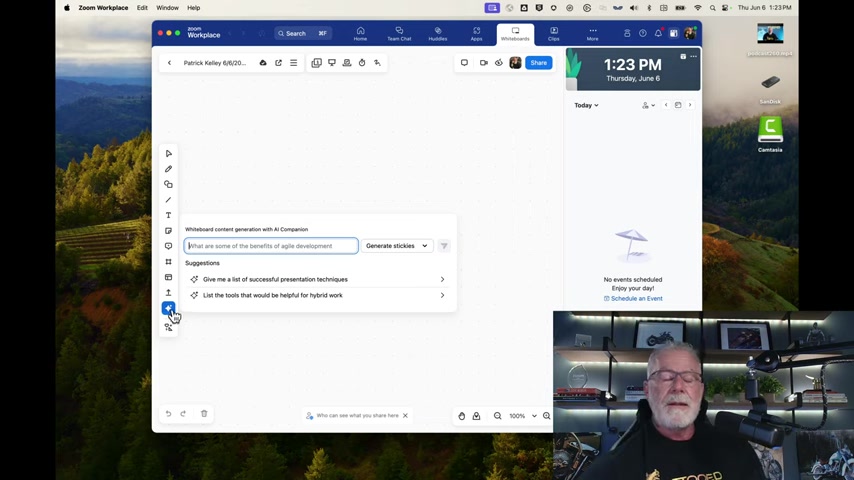Open the calendar picker icon between day arrows

click(678, 105)
